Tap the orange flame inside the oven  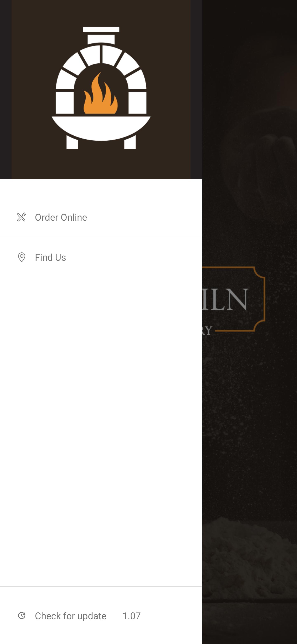(x=100, y=93)
